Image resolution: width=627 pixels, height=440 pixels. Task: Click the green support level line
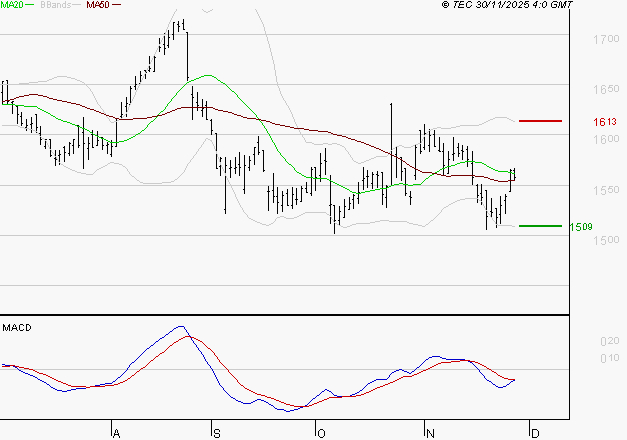pos(540,226)
